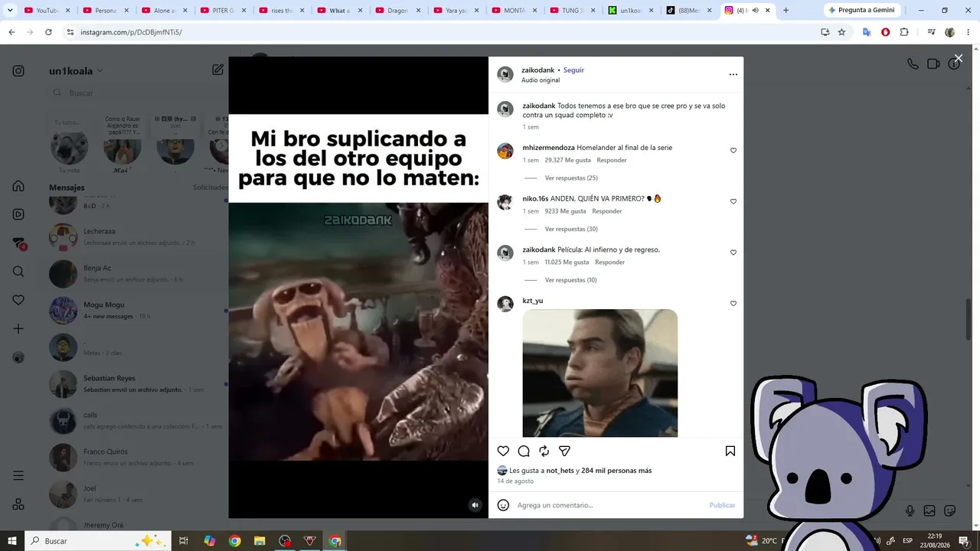Open the Audio original link
The image size is (980, 551).
point(541,80)
